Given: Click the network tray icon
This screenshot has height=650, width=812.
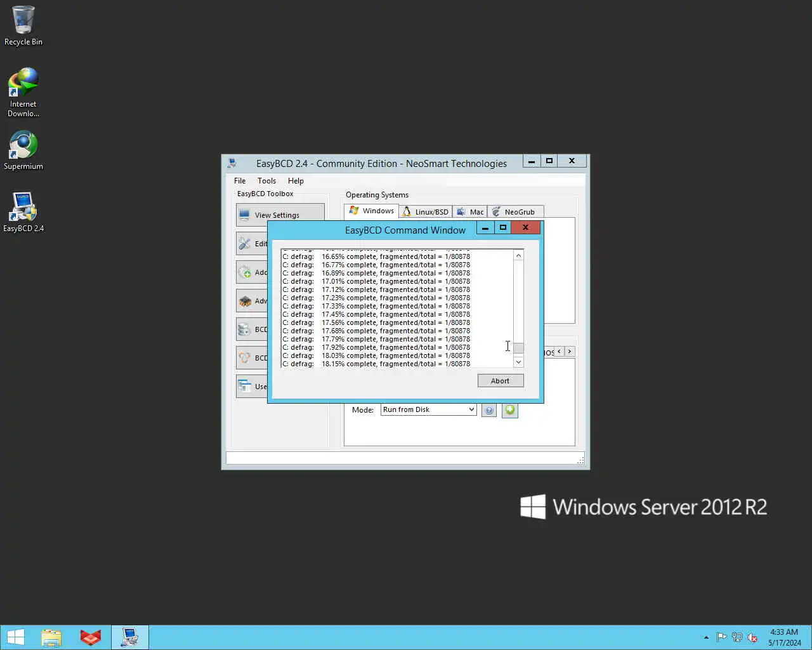Looking at the screenshot, I should tap(737, 637).
